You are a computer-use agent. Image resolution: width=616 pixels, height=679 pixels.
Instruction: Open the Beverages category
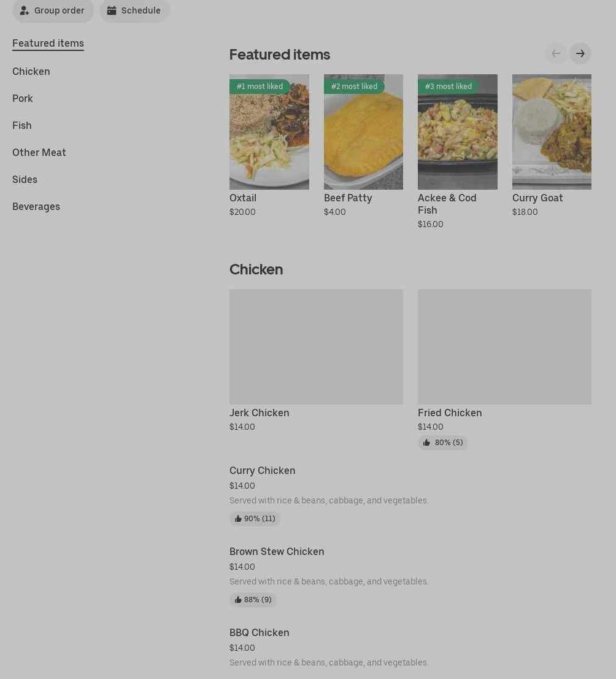36,206
